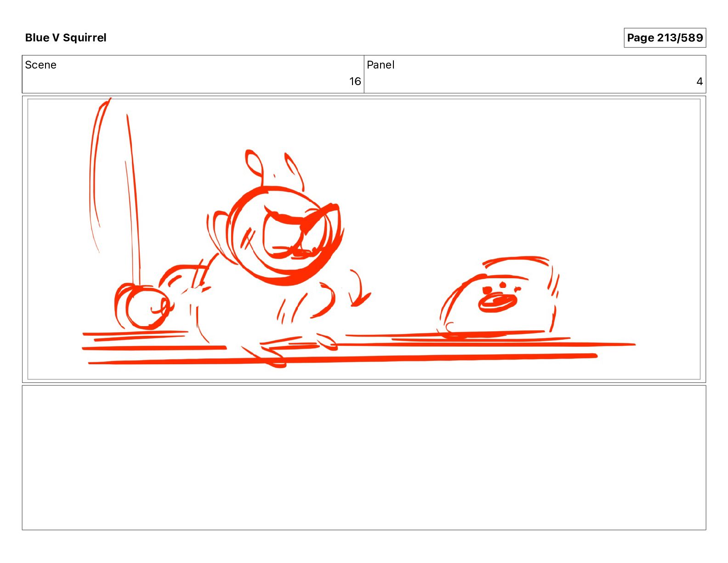Click the 'Scene' header label
This screenshot has width=728, height=563.
point(40,65)
